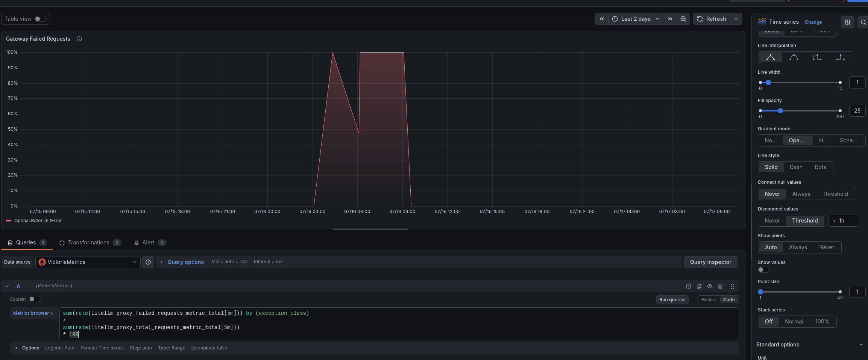868x360 pixels.
Task: Set Show points to Never
Action: (x=826, y=247)
